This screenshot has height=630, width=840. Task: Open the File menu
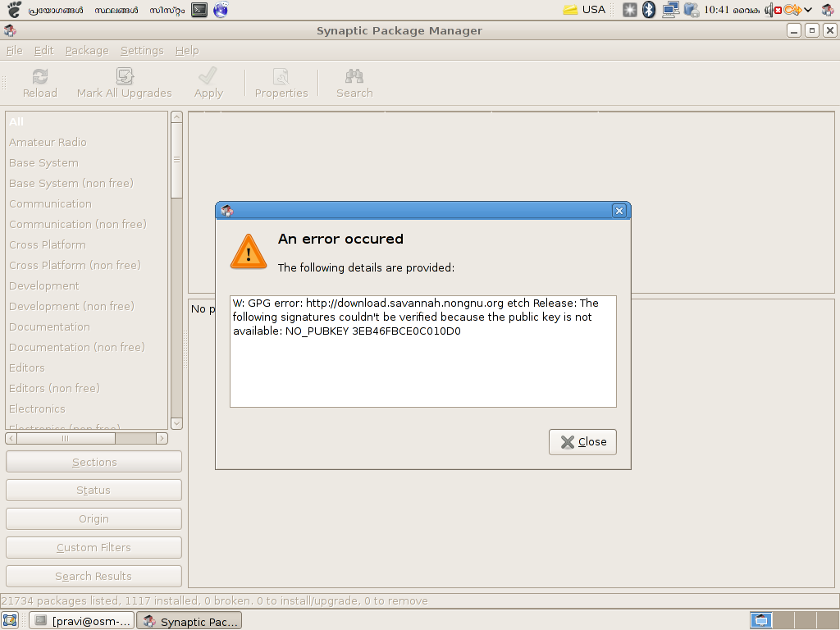[14, 50]
